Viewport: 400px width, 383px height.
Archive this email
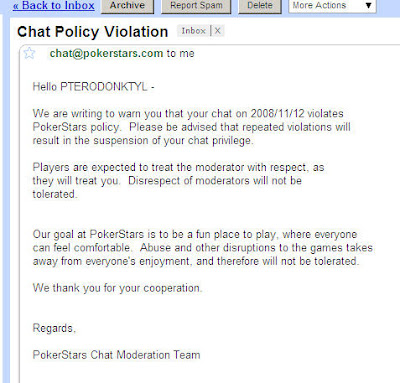[x=127, y=6]
